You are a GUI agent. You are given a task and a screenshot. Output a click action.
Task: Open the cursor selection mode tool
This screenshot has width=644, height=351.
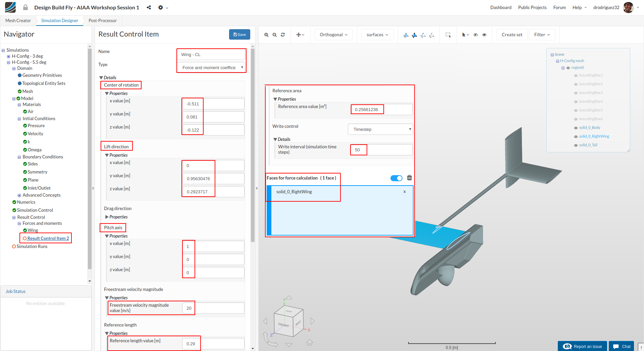click(x=466, y=35)
